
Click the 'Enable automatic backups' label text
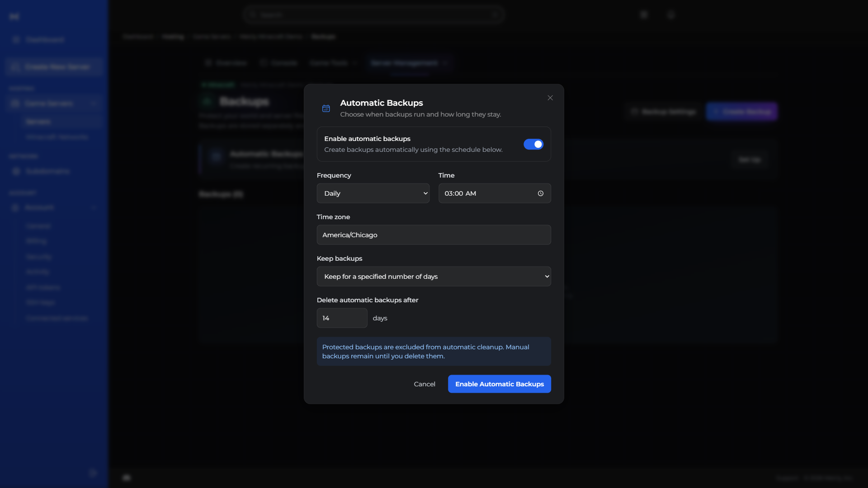pyautogui.click(x=367, y=139)
